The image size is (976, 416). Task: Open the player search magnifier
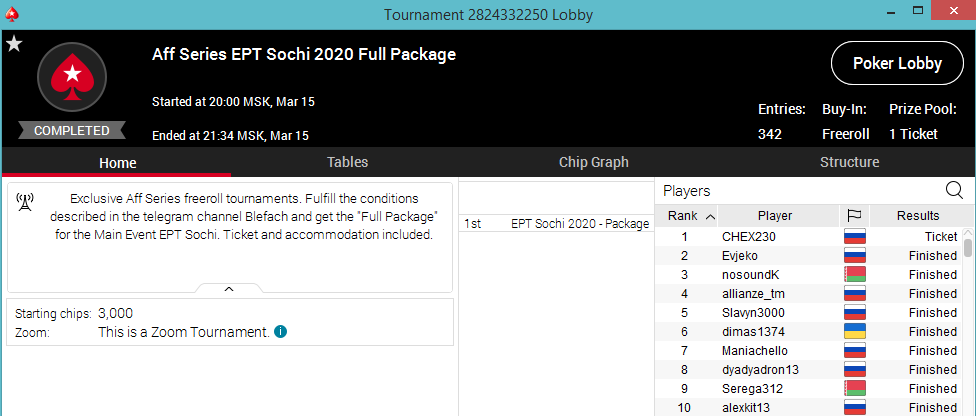pyautogui.click(x=954, y=190)
